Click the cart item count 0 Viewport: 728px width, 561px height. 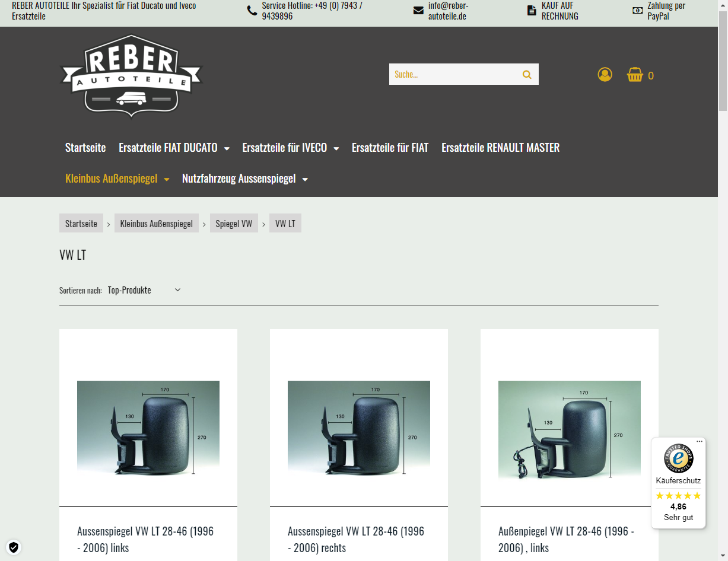click(651, 76)
